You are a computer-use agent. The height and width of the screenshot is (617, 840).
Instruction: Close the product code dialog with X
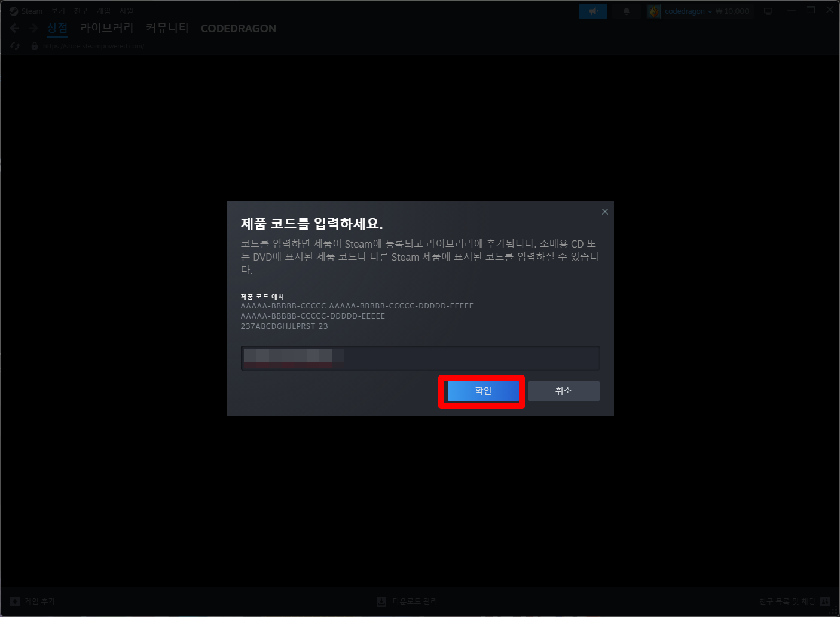pyautogui.click(x=605, y=212)
